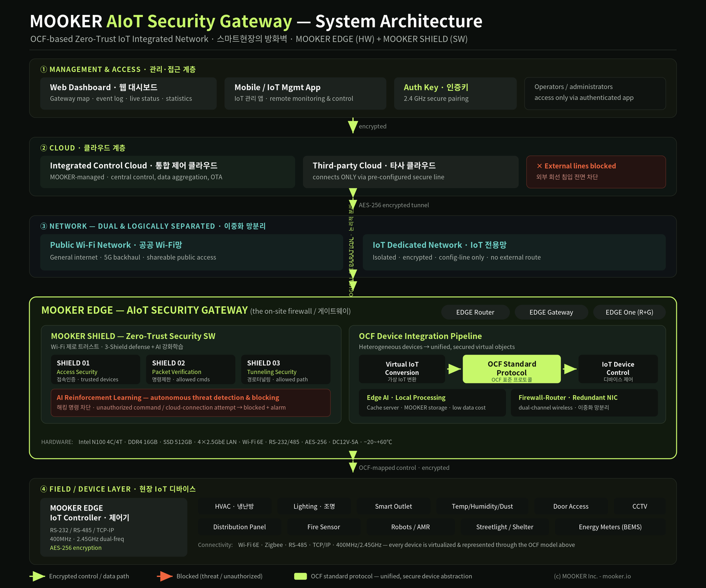Select the Auth Key card

point(455,94)
